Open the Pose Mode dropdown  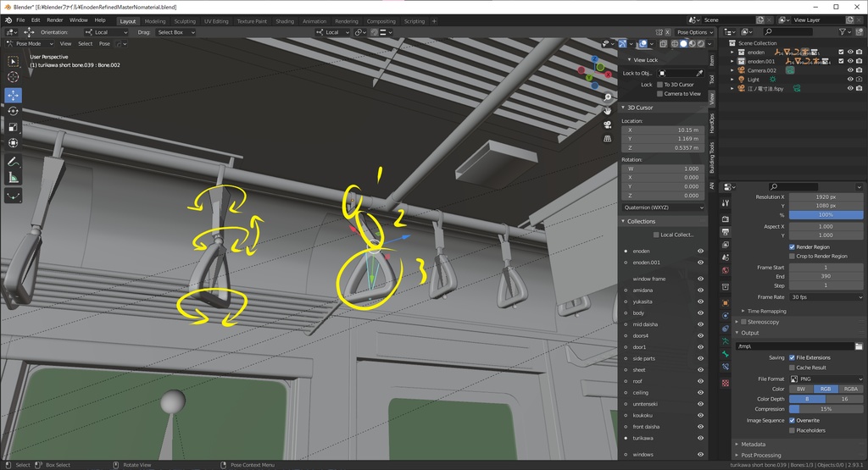click(x=30, y=44)
